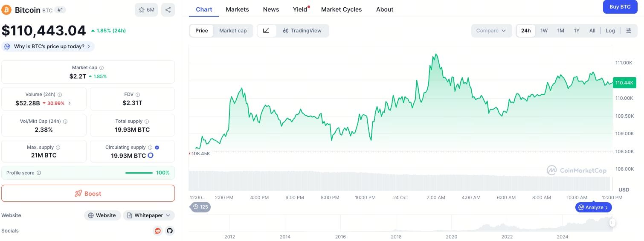Expand the Compare dropdown

tap(491, 31)
